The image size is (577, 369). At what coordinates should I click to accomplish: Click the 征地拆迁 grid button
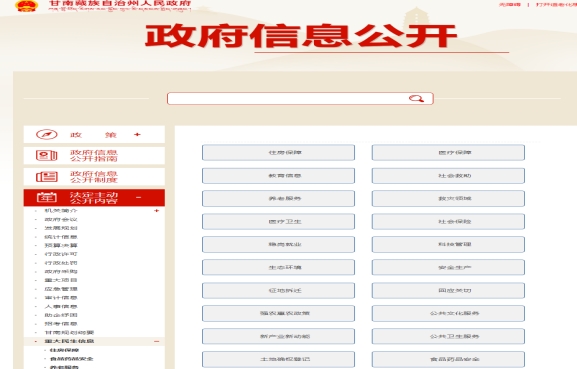tap(278, 291)
